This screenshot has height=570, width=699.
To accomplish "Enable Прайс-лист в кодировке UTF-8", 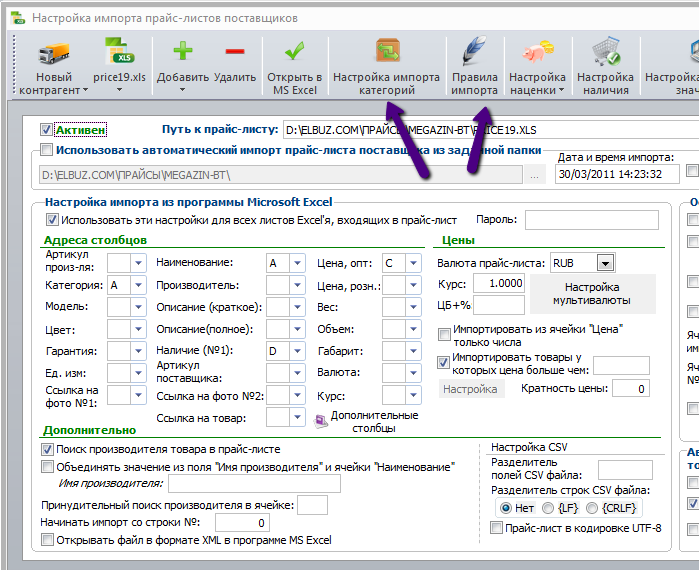I will [496, 528].
